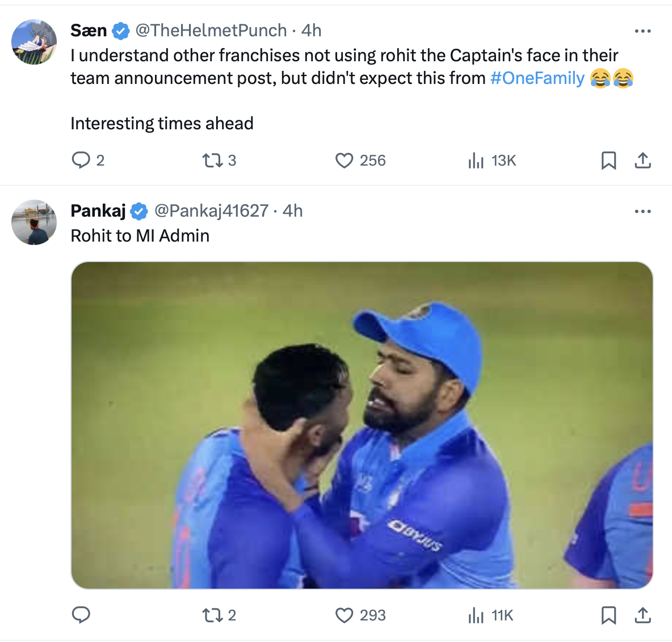
Task: Like Pankaj's tweet with 293 likes
Action: [345, 615]
